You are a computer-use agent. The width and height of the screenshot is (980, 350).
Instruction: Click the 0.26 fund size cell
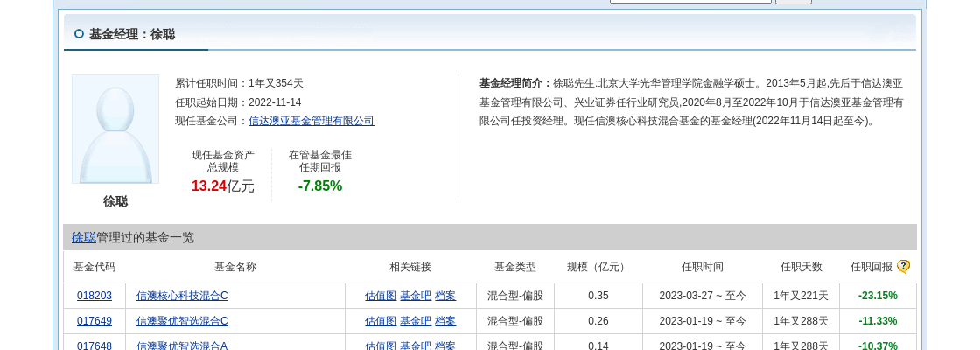click(x=598, y=321)
